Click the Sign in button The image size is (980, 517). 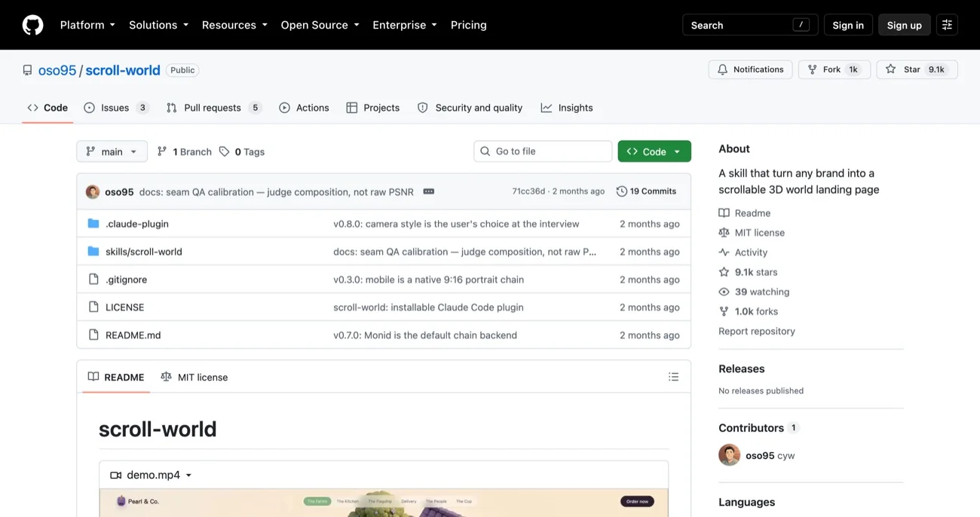[x=848, y=25]
